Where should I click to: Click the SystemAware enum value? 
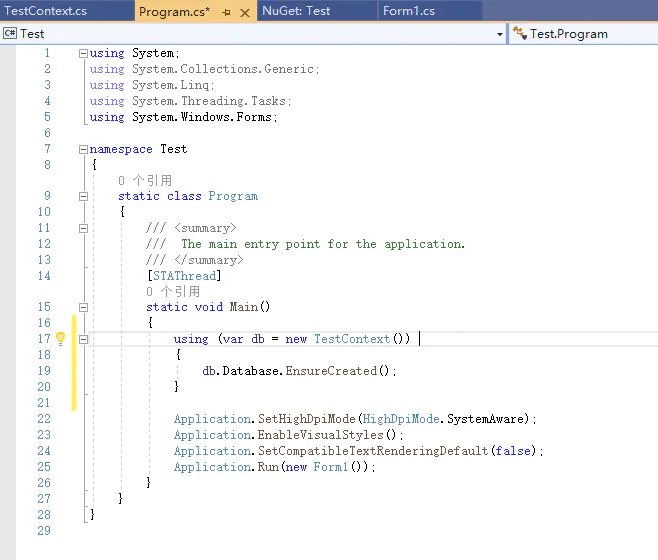click(486, 419)
